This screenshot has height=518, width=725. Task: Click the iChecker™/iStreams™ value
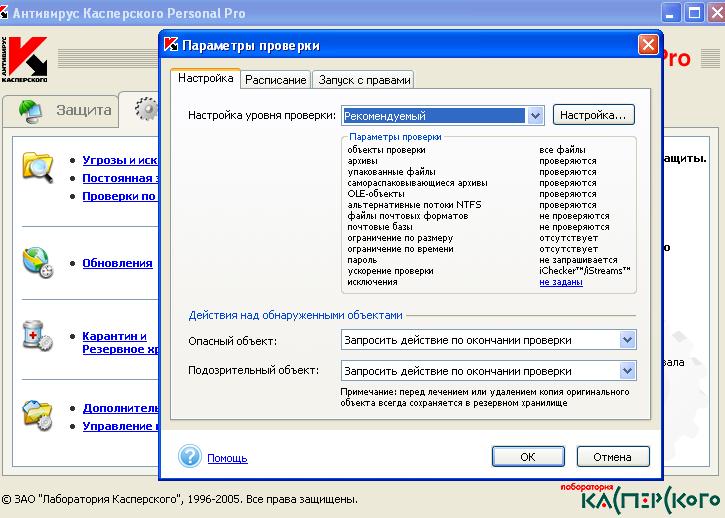pyautogui.click(x=585, y=271)
